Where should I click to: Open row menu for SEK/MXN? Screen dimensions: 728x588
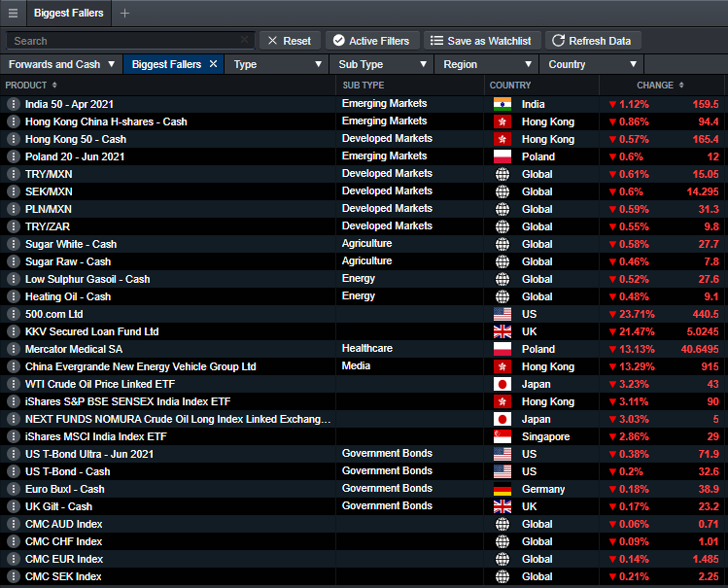(14, 191)
